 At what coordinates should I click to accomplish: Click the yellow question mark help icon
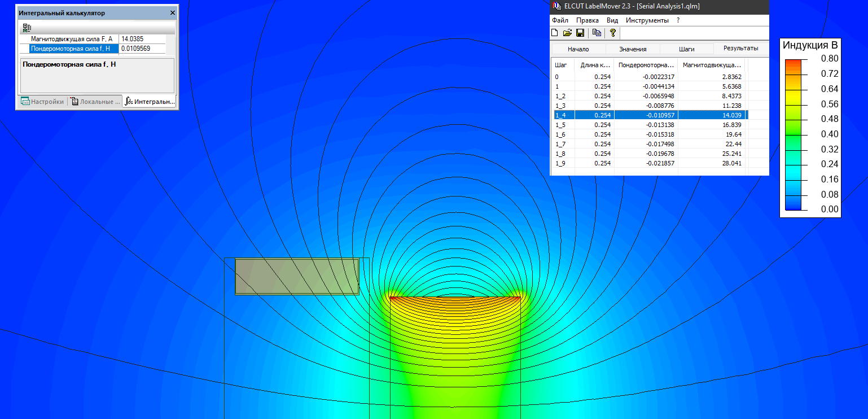point(613,33)
